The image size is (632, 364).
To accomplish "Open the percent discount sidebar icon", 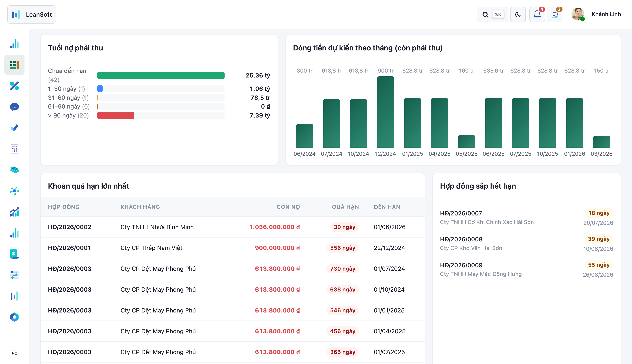I will coord(14,86).
